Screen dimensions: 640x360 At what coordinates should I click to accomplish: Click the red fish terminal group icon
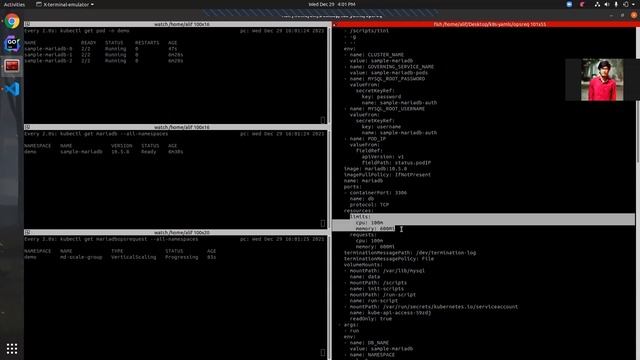tap(335, 24)
